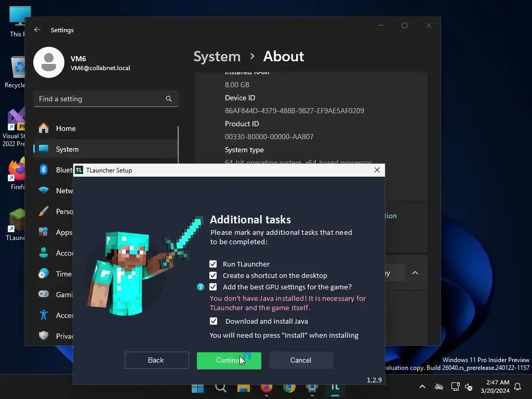Select the Firefox desktop shortcut
The width and height of the screenshot is (532, 399).
click(x=16, y=173)
